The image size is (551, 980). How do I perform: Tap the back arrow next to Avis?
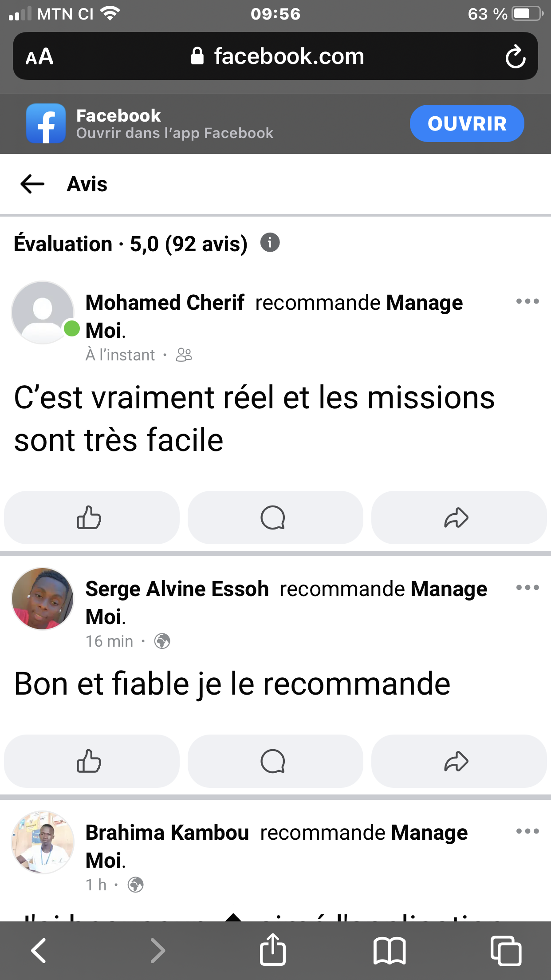33,184
